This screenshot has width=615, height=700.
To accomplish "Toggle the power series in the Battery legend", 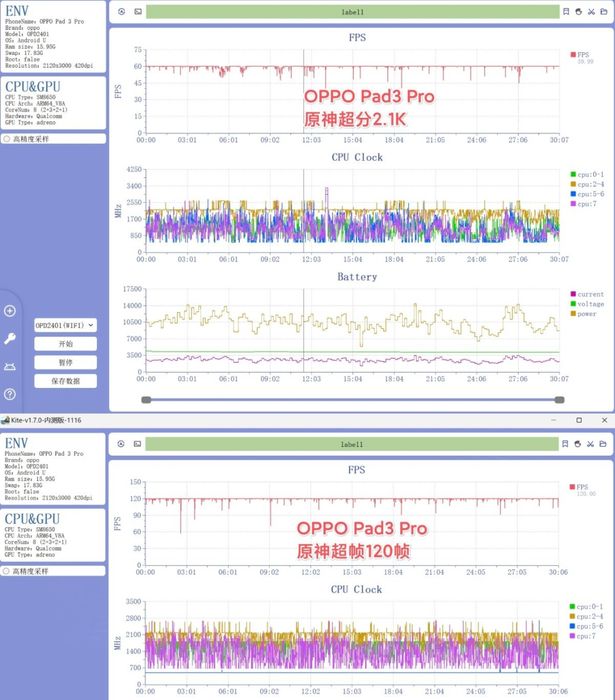I will 583,314.
